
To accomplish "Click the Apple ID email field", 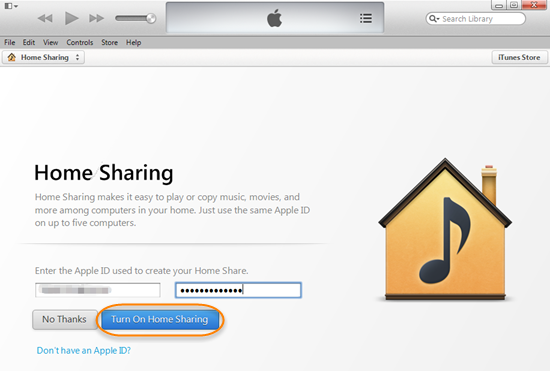I will coord(98,290).
